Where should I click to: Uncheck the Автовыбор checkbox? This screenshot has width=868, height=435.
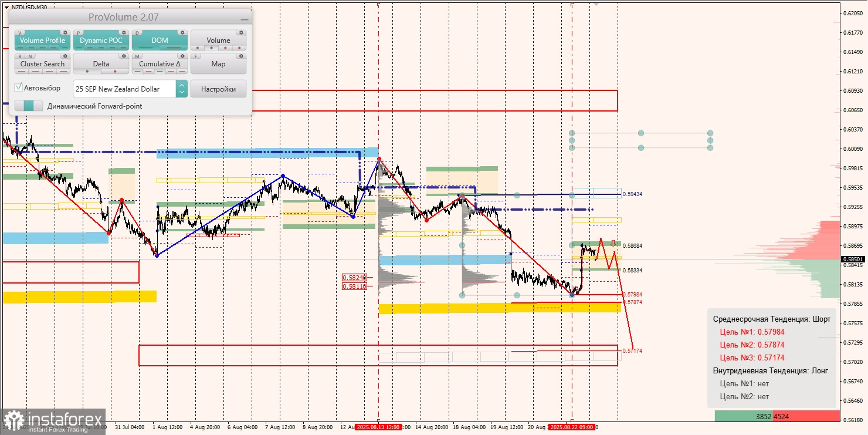[19, 87]
